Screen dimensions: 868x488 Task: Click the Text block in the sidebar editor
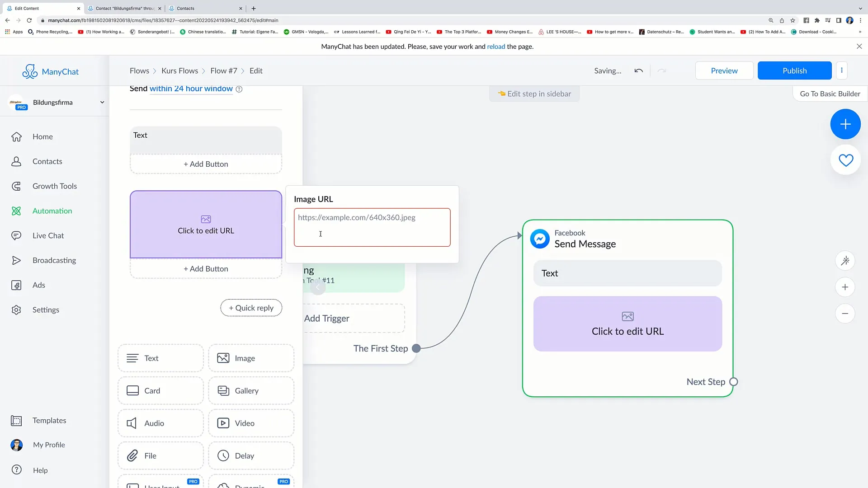tap(206, 140)
